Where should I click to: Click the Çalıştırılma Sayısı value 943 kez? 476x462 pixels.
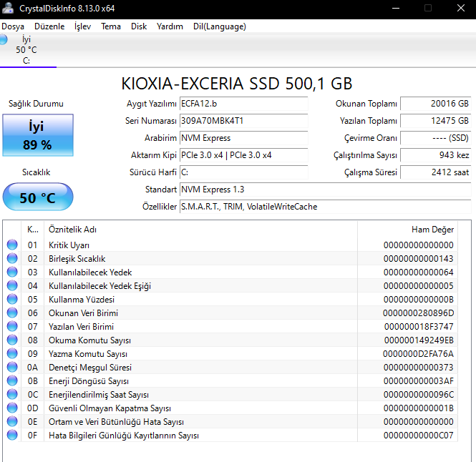436,155
